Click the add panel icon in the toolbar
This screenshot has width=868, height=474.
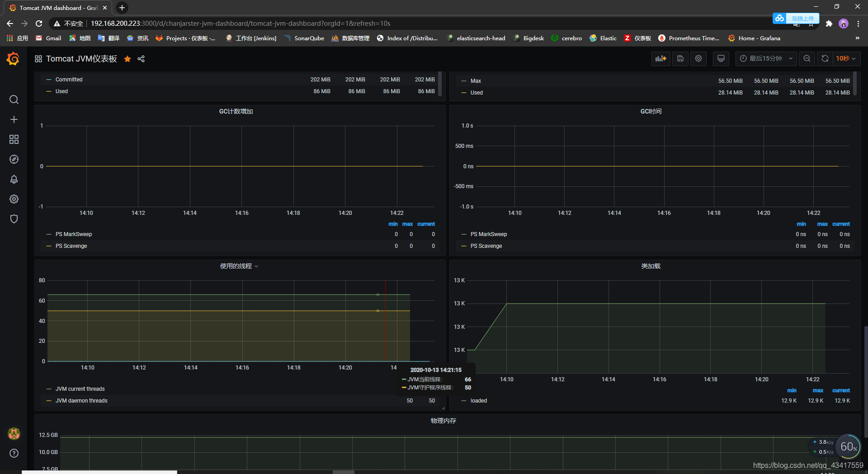(x=660, y=58)
